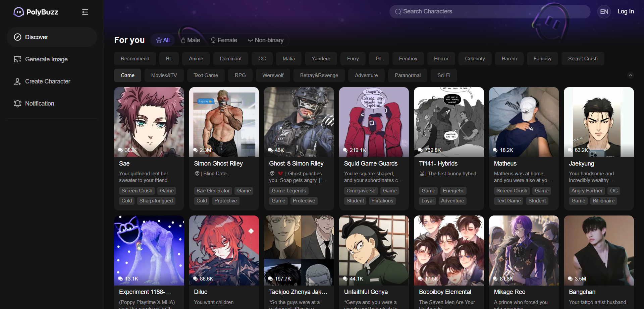Select the Recommend category tab
644x309 pixels.
(135, 59)
